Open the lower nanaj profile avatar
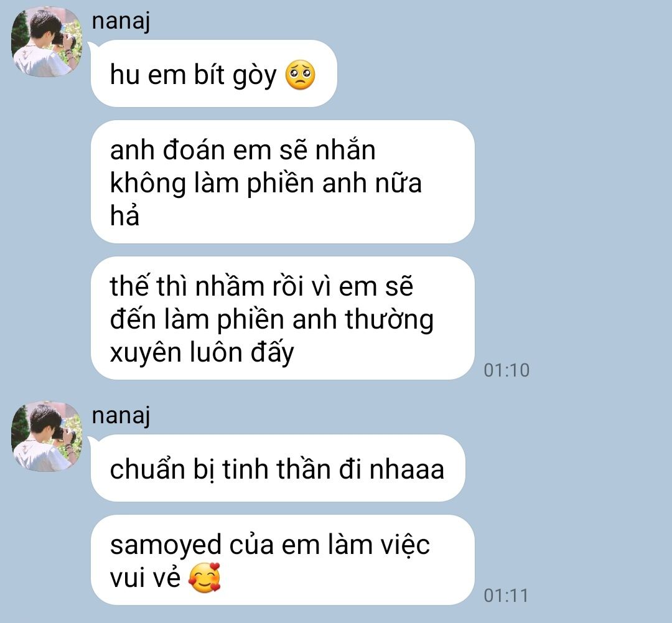 tap(47, 436)
